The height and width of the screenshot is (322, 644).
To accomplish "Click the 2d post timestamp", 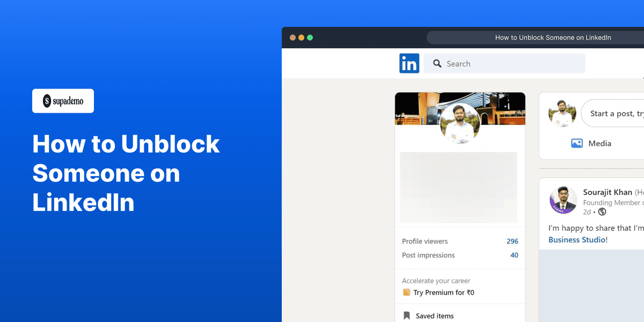I will pyautogui.click(x=586, y=212).
